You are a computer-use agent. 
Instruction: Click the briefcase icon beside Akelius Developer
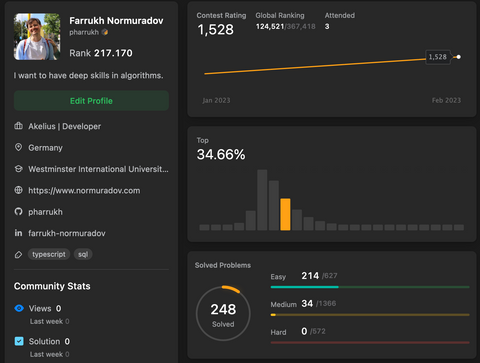19,126
